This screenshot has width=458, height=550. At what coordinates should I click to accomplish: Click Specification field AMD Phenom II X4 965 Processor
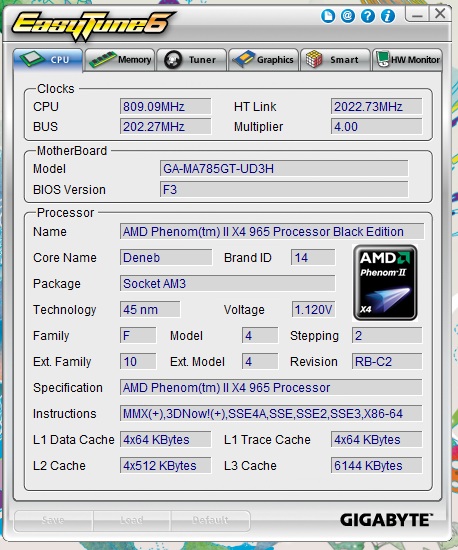click(x=271, y=387)
